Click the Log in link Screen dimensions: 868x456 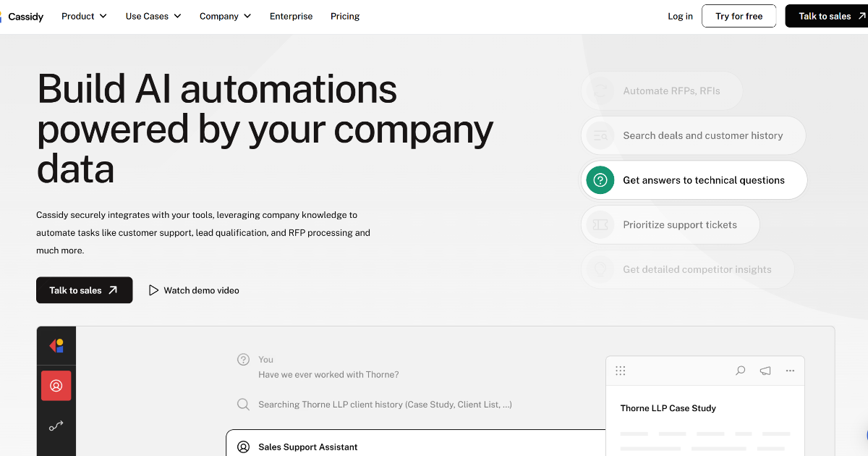(680, 16)
